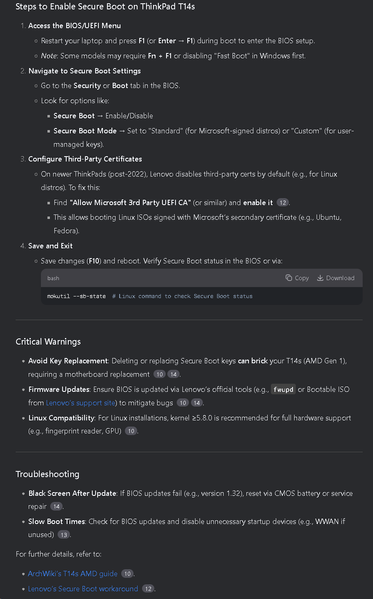Open citation 10 after 'motherboard replacement'
The height and width of the screenshot is (599, 373).
coord(159,374)
